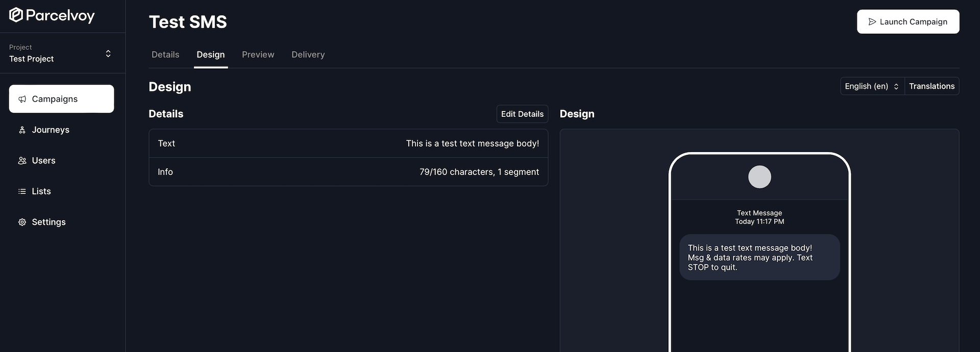Switch to the Details tab

(x=165, y=55)
